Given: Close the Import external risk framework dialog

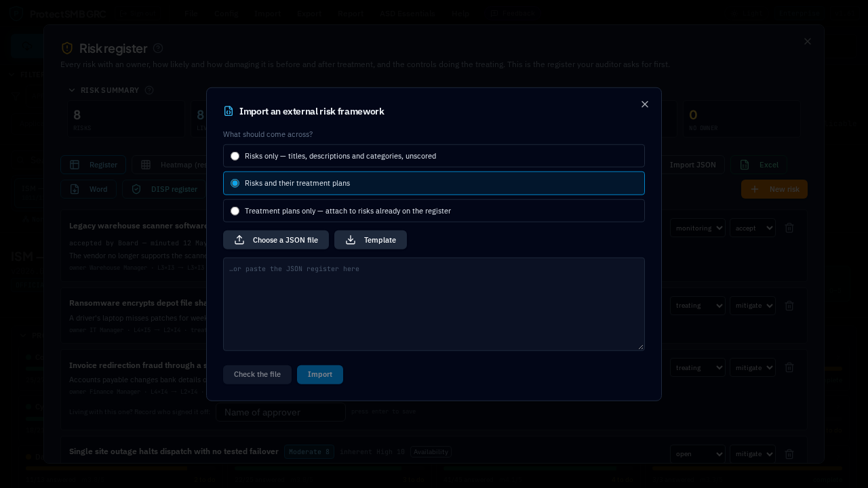Looking at the screenshot, I should tap(645, 104).
